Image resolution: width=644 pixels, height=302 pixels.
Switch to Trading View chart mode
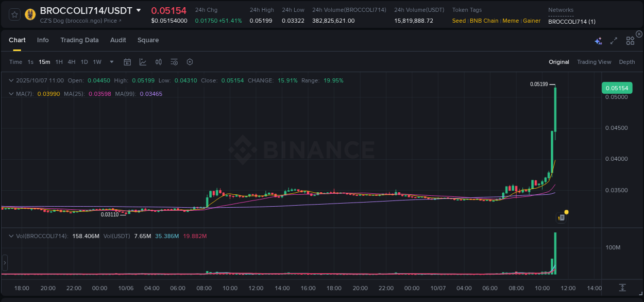(594, 62)
